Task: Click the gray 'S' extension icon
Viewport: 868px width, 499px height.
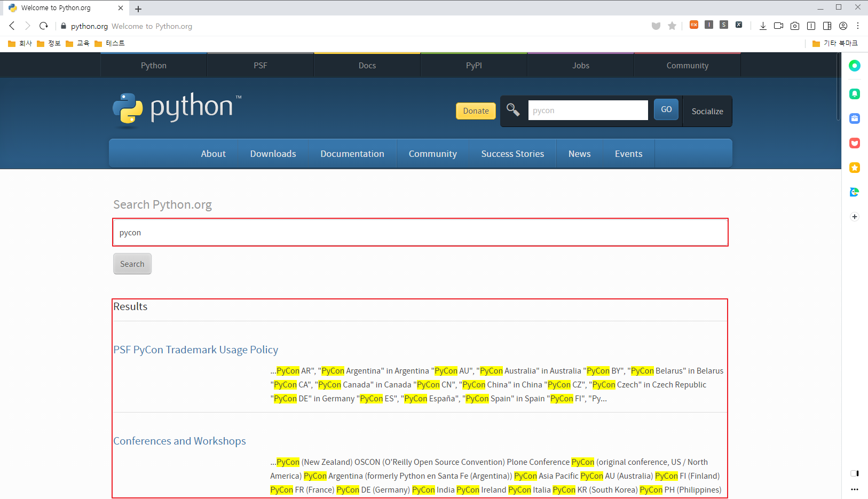Action: [x=724, y=25]
